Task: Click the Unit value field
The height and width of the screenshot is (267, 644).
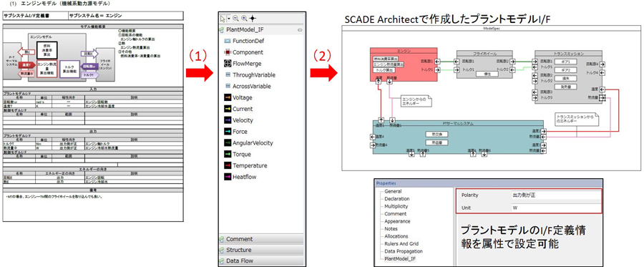Action: 555,208
